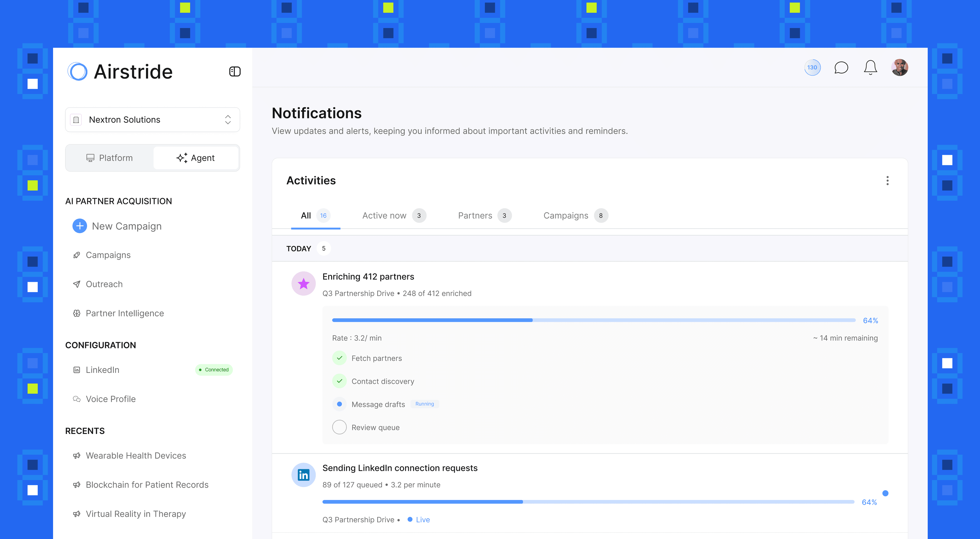Viewport: 980px width, 539px height.
Task: Click the 130 credits badge in header
Action: (x=812, y=68)
